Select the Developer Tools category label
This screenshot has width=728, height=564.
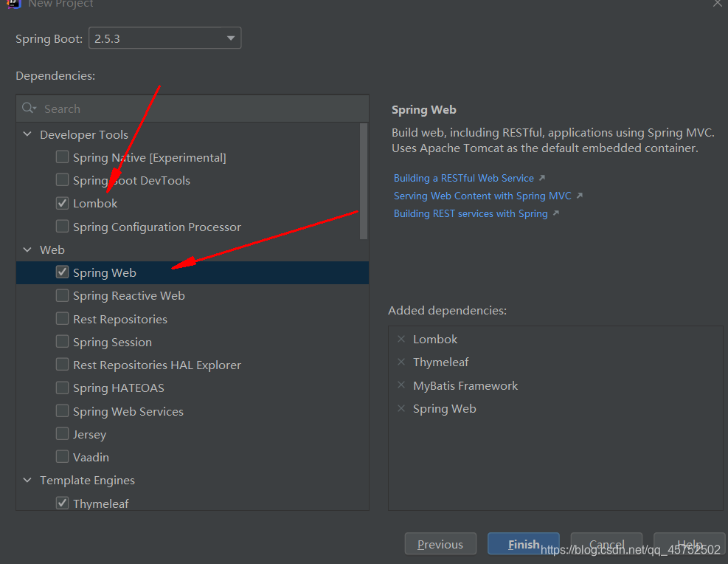(84, 135)
